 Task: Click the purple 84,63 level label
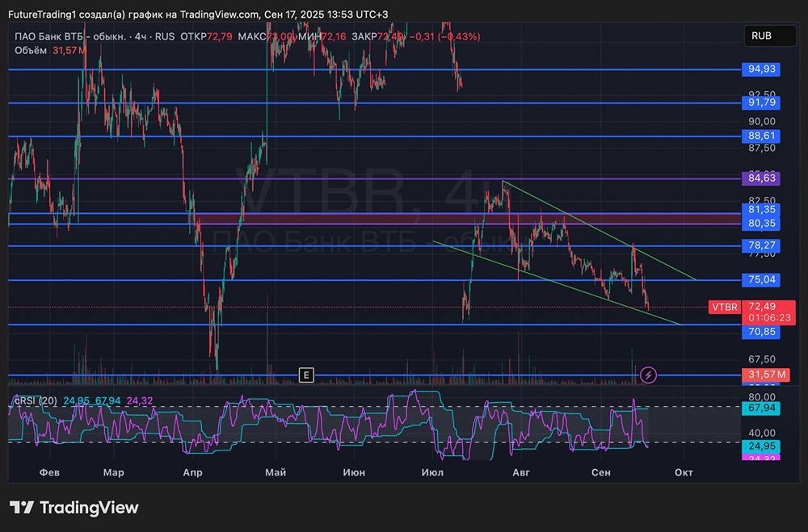click(761, 178)
